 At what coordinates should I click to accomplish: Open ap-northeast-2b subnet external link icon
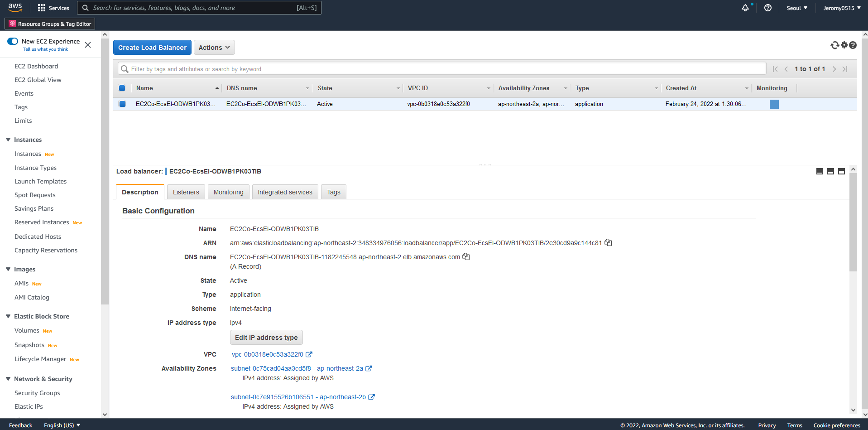[372, 397]
